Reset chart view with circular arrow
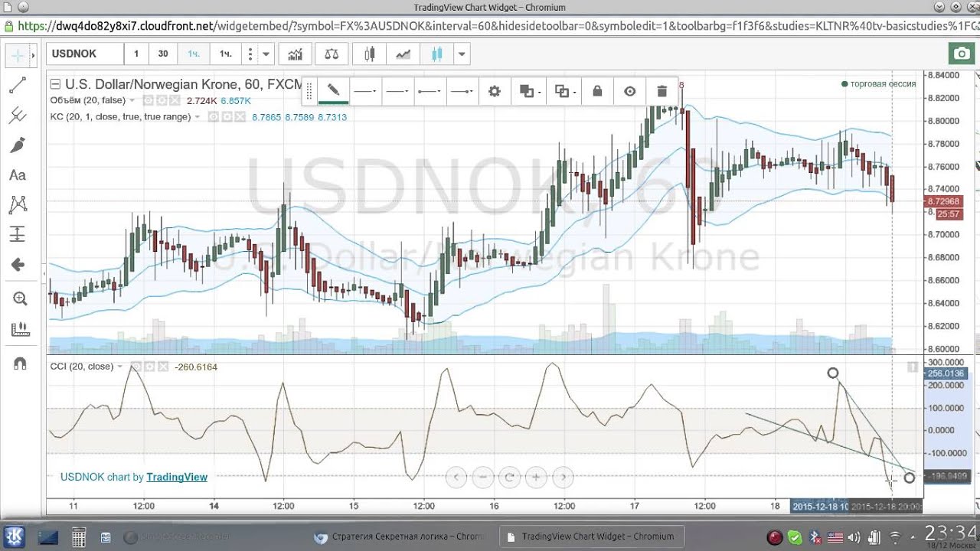980x551 pixels. click(x=510, y=478)
